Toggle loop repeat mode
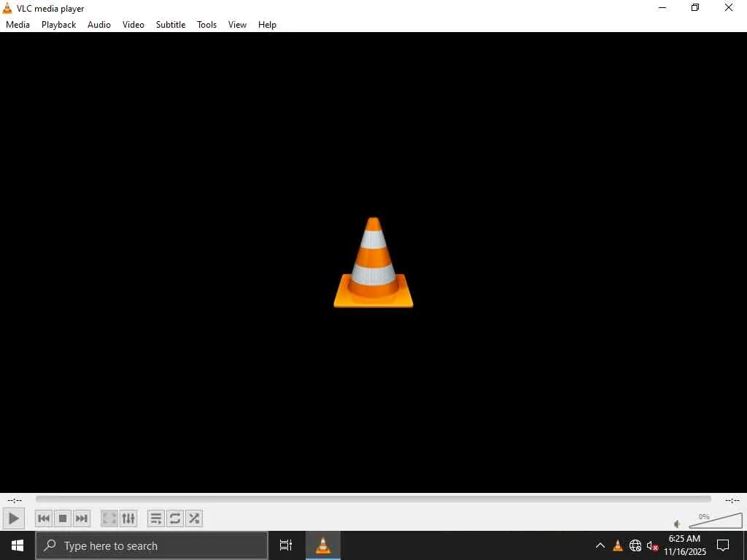 pos(175,518)
